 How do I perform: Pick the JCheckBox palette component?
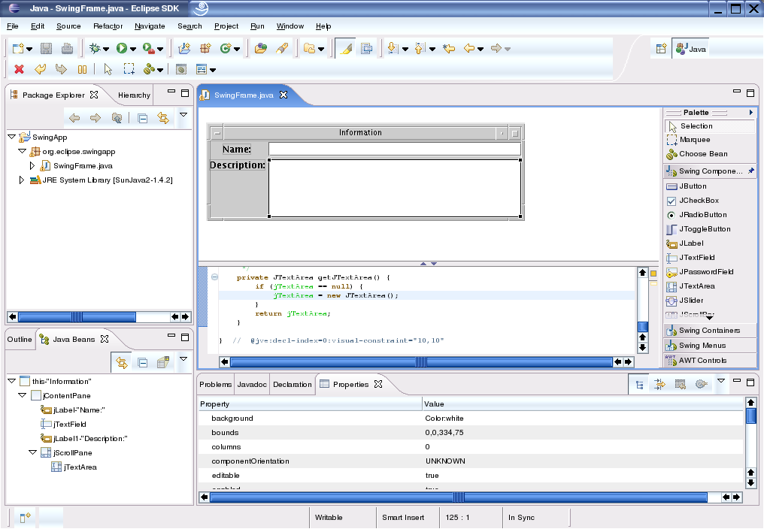[699, 201]
